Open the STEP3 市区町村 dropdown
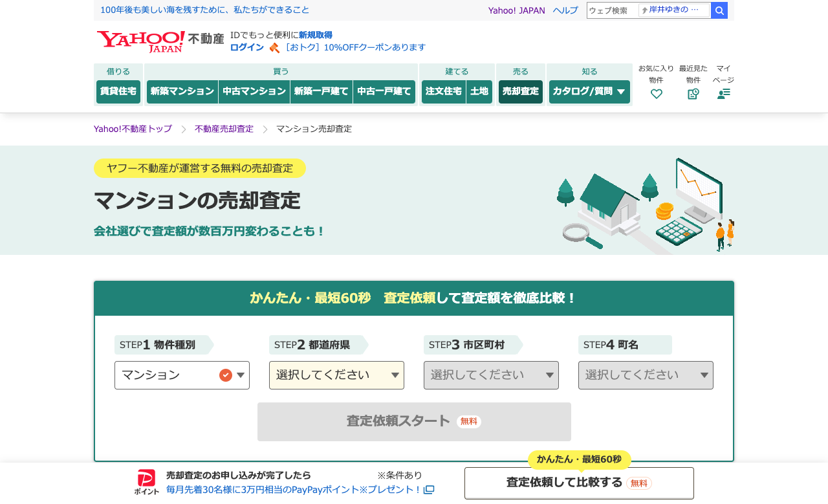Viewport: 828px width, 504px height. point(491,375)
